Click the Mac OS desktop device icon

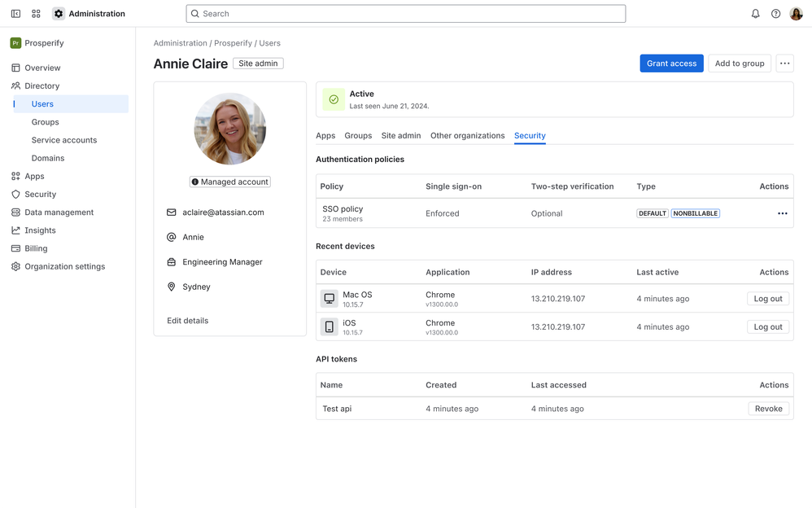329,299
